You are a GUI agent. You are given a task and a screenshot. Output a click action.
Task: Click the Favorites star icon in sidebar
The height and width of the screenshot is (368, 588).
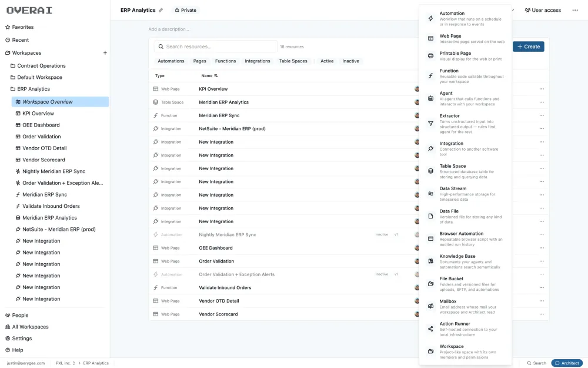coord(8,27)
